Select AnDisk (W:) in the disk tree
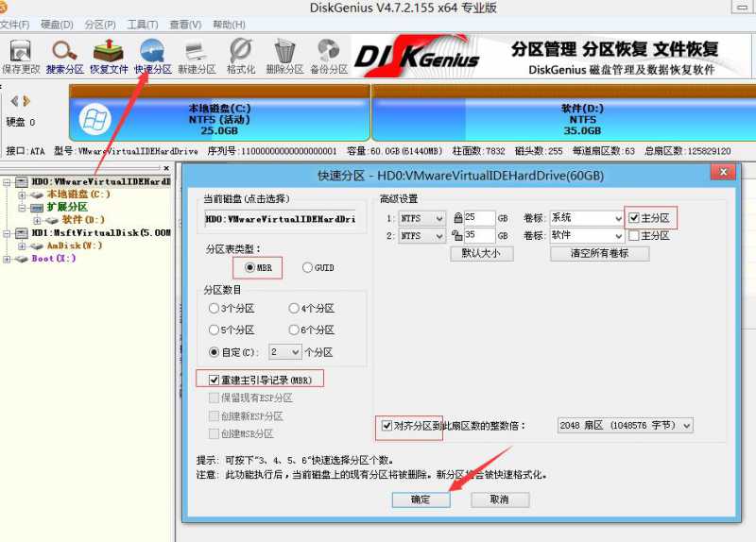Image resolution: width=756 pixels, height=542 pixels. 75,246
